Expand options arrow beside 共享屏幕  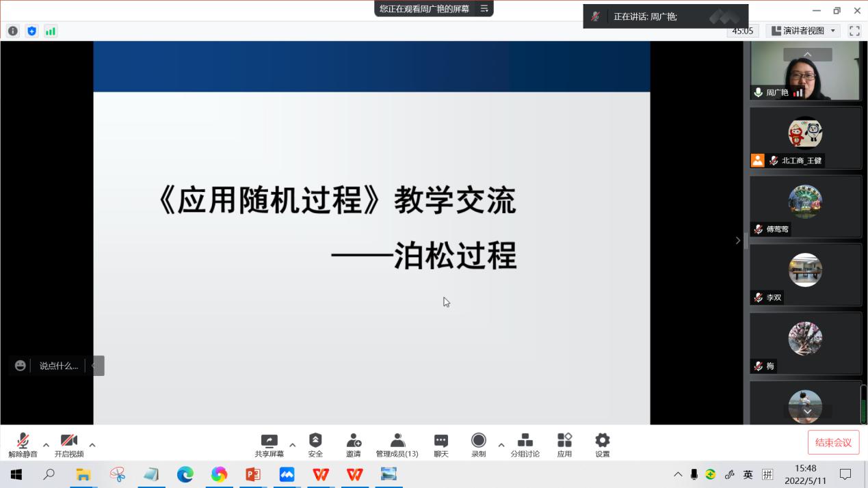[x=292, y=445]
